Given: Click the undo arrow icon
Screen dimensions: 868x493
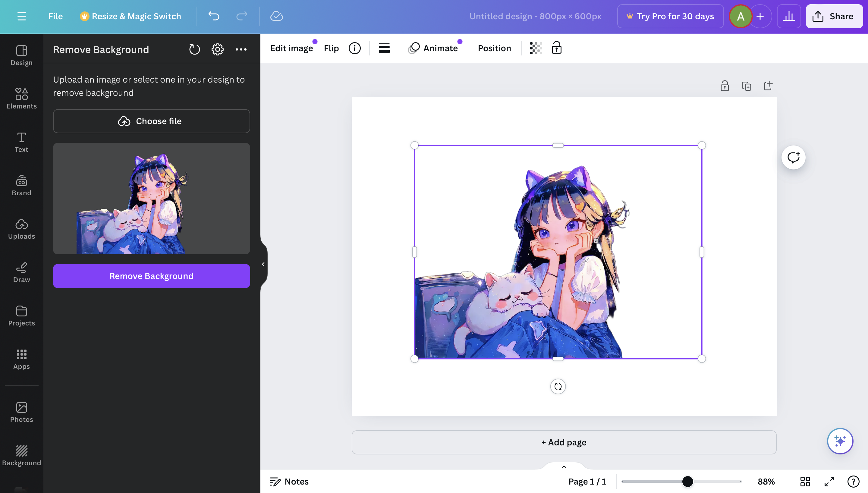Looking at the screenshot, I should [214, 16].
